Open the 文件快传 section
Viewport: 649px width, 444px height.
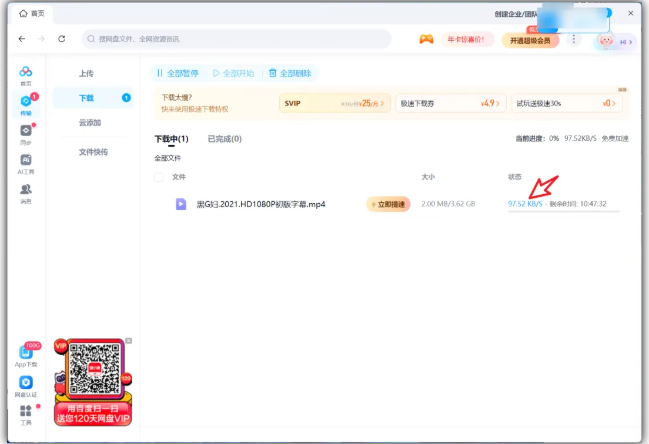click(93, 152)
